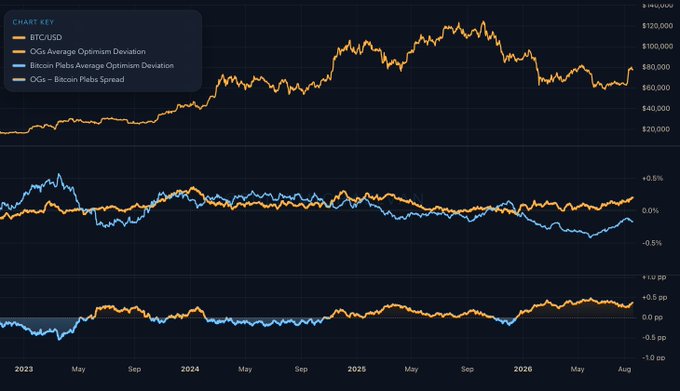
Task: Click the $20,000 price axis label
Action: [x=656, y=129]
